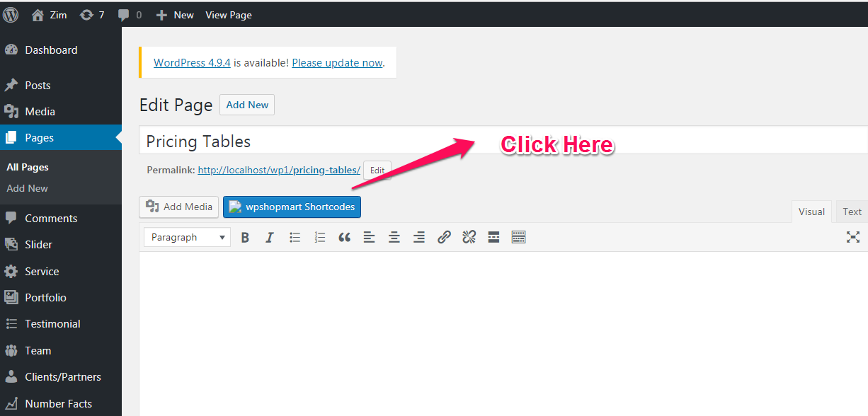Open the Clients/Partners menu
This screenshot has width=868, height=416.
[61, 376]
